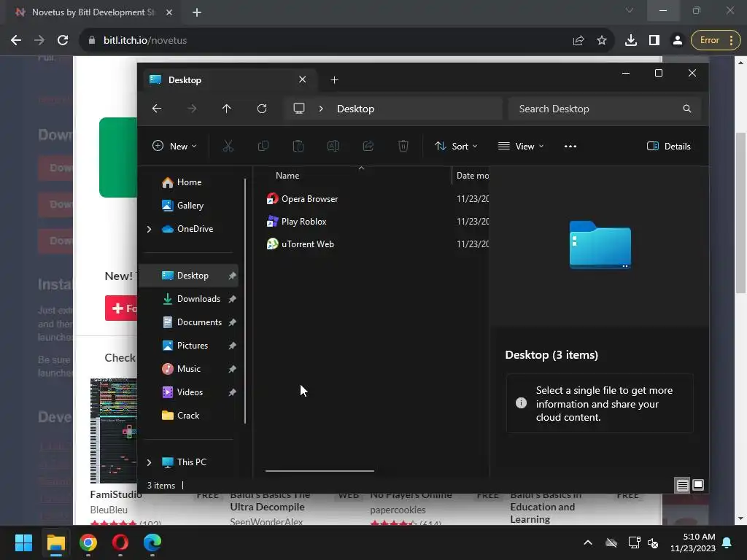Click the Search Desktop field

(604, 109)
